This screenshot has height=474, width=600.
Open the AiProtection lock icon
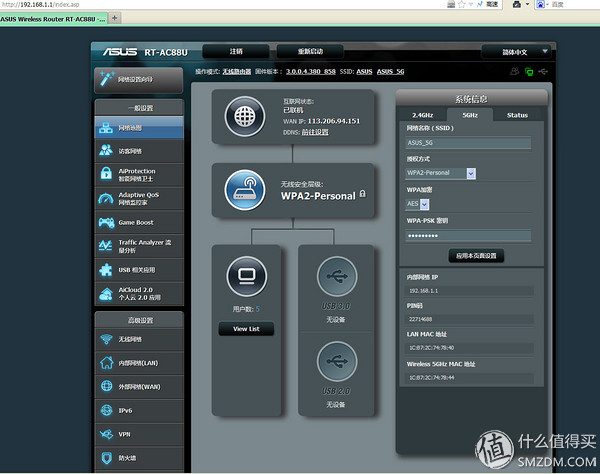(x=106, y=174)
